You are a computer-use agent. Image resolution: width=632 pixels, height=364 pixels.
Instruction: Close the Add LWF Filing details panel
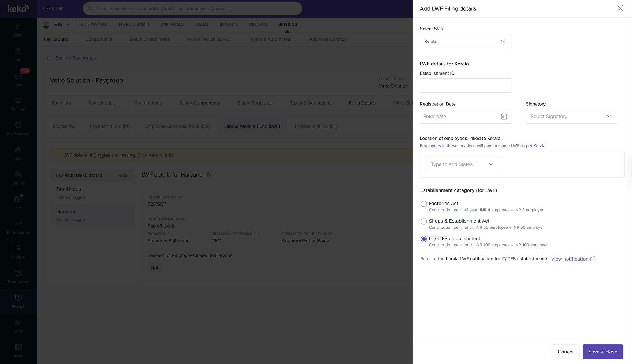click(x=620, y=8)
